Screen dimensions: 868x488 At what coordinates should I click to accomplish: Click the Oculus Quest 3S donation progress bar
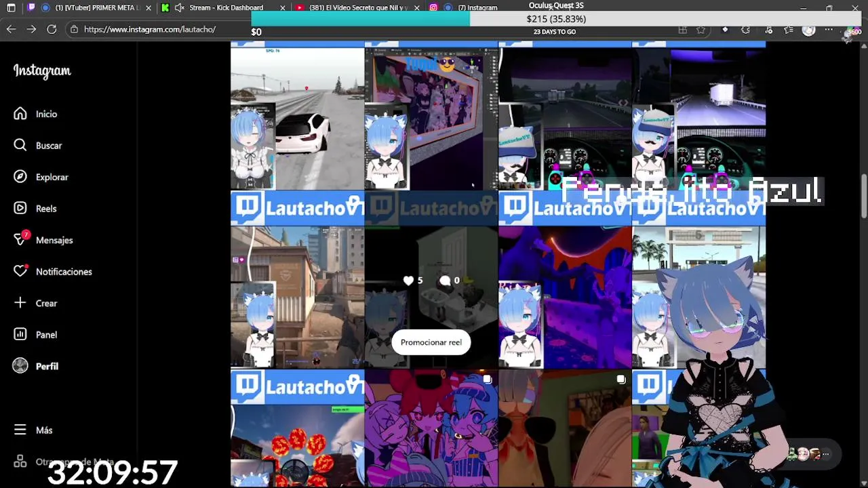(556, 19)
